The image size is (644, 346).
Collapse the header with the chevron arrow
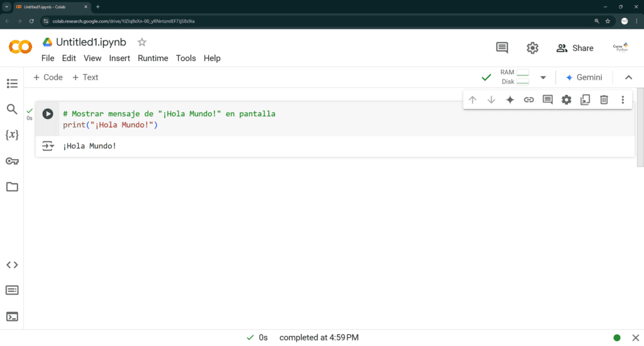628,77
